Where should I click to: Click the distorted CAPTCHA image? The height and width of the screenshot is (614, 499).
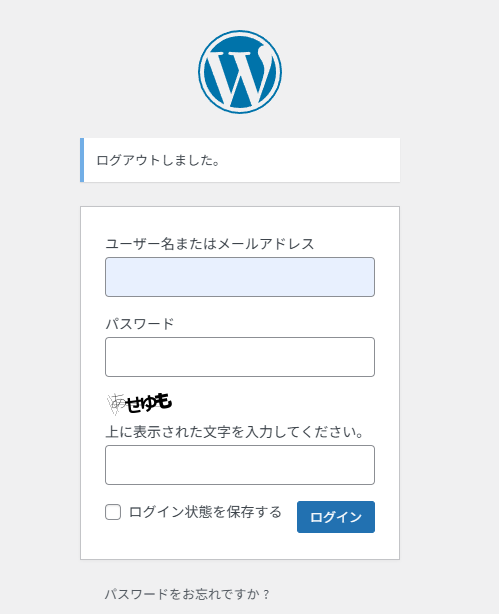coord(139,403)
